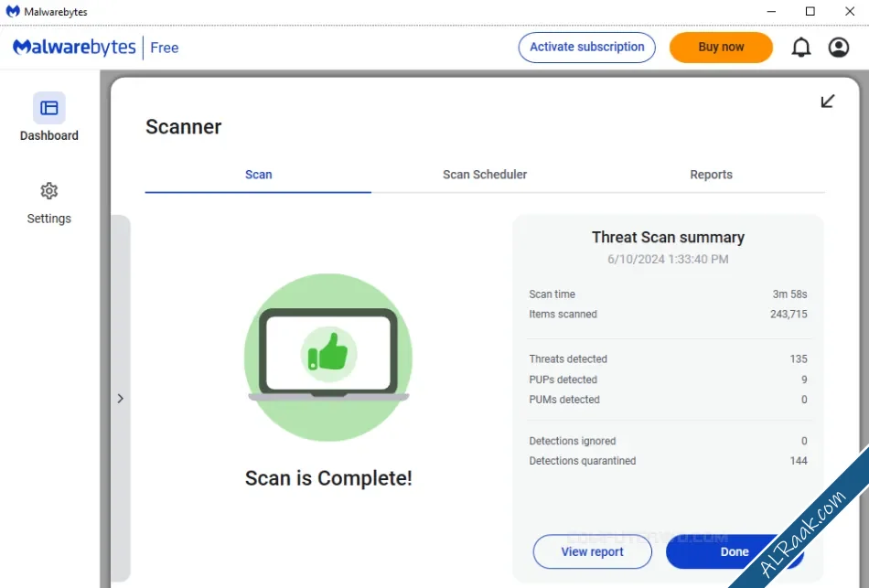This screenshot has height=588, width=869.
Task: Open the notifications bell
Action: [800, 48]
